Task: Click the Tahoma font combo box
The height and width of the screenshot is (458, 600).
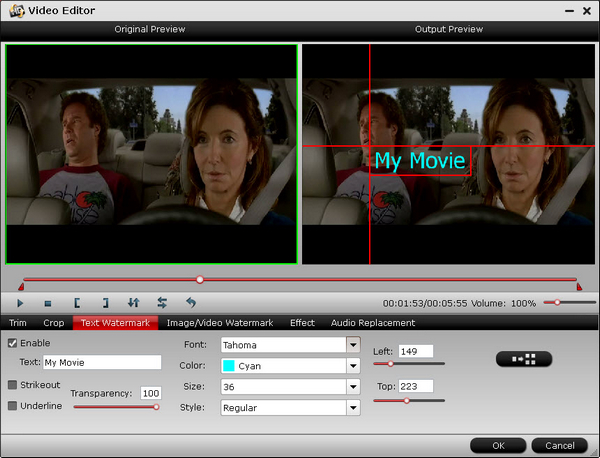Action: pos(290,345)
